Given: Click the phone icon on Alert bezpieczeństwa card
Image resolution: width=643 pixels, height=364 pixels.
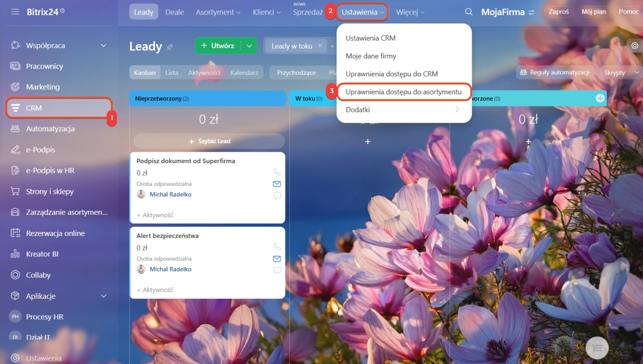Looking at the screenshot, I should pos(277,247).
